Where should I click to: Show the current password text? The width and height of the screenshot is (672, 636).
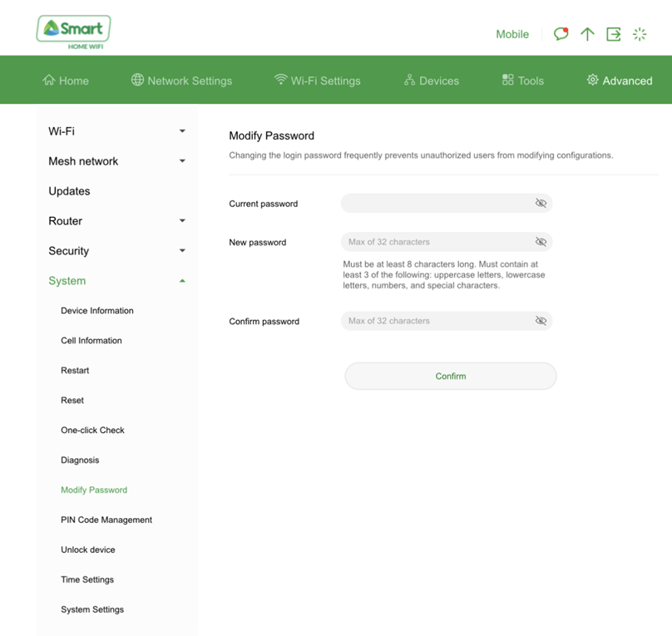click(541, 204)
